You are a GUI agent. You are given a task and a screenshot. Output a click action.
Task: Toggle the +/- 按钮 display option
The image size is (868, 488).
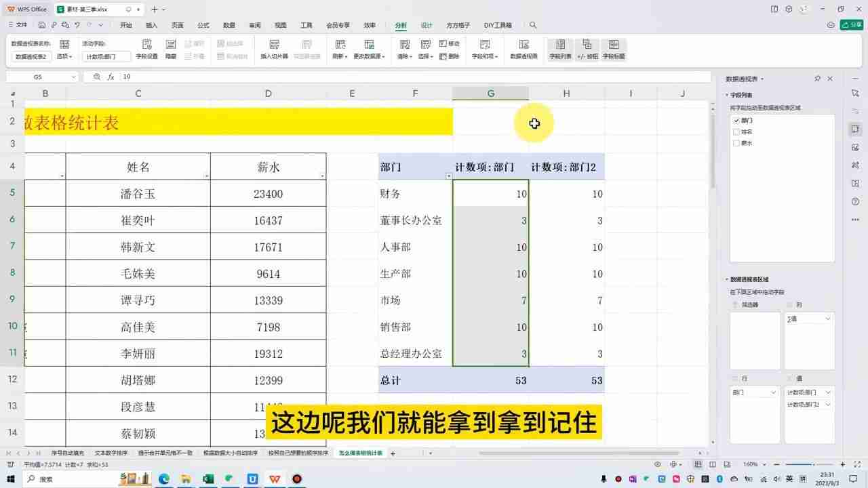pyautogui.click(x=587, y=49)
